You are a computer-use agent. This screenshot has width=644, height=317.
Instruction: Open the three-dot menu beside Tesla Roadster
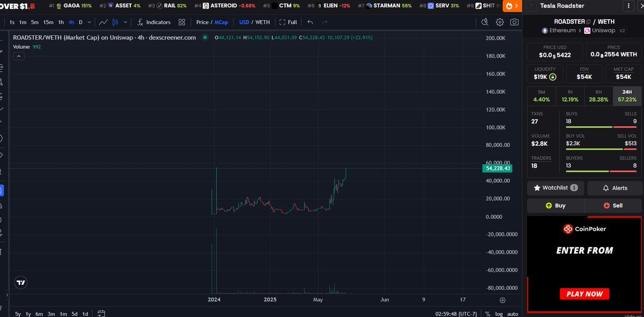629,6
